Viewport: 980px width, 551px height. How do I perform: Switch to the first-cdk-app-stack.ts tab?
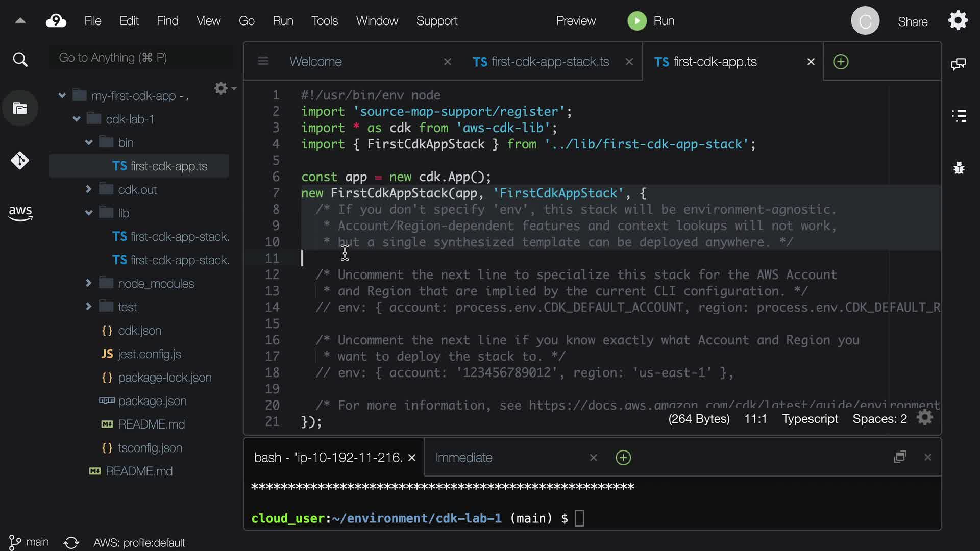[541, 62]
